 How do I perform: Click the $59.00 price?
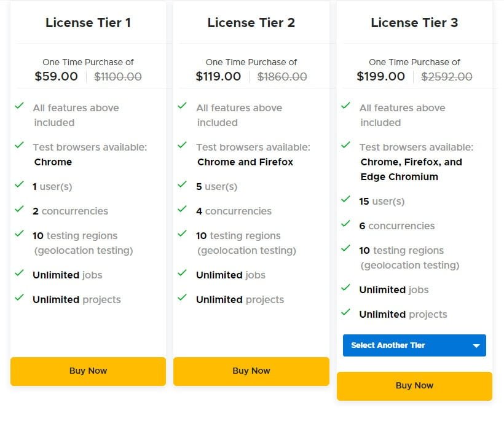pyautogui.click(x=56, y=77)
